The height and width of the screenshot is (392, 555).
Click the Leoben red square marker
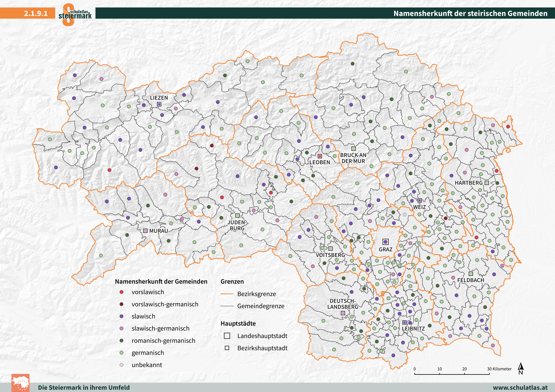(320, 156)
